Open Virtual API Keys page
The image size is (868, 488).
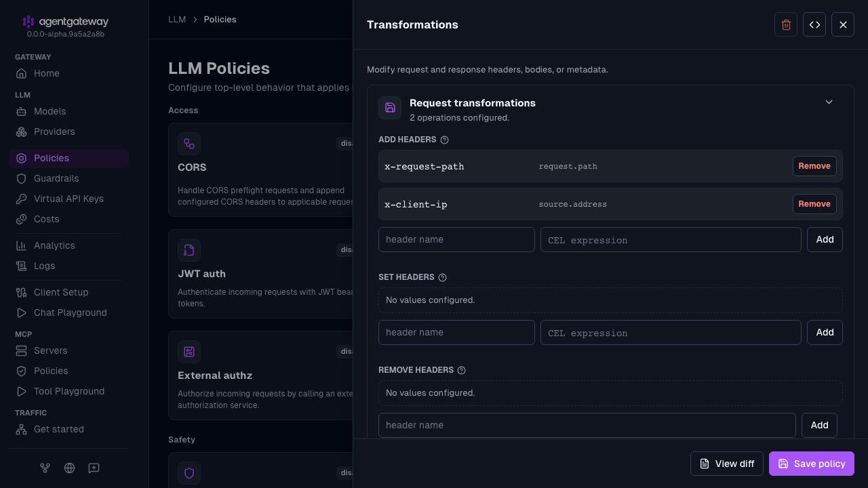(x=69, y=199)
